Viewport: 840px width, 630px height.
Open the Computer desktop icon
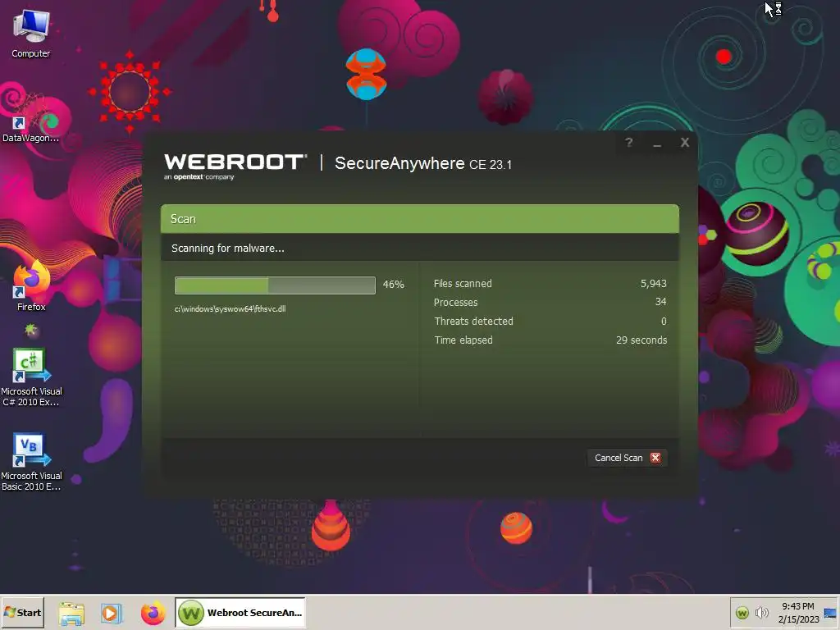pos(30,34)
